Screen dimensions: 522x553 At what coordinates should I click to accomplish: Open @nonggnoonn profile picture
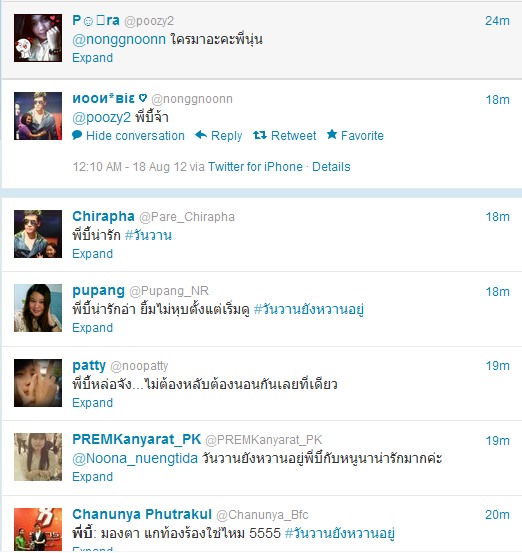pos(38,116)
